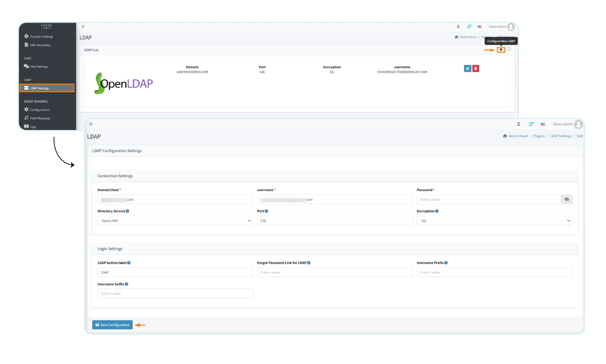Viewport: 606px width, 364px height.
Task: Edit the OpenLDAP entry with blue pencil
Action: (468, 69)
